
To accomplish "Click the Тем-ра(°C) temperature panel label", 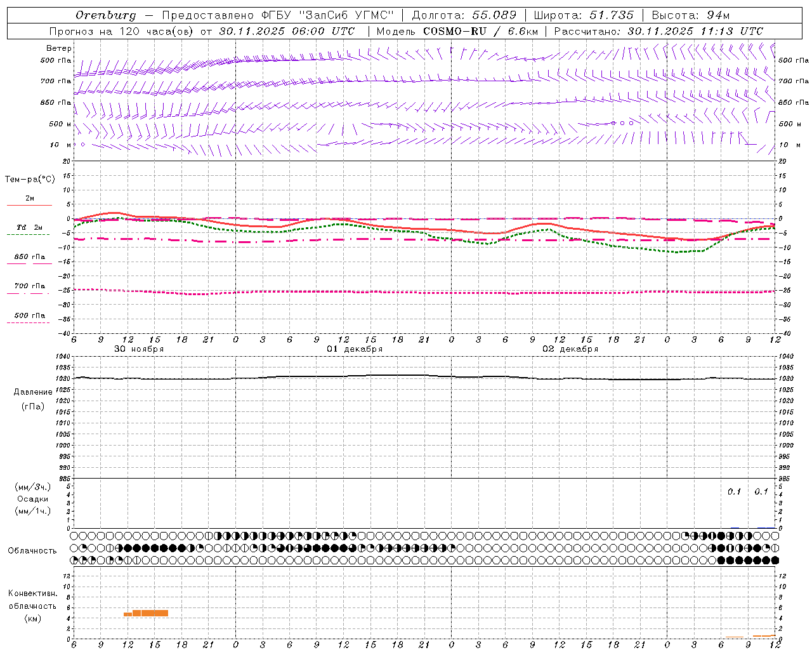I will (x=30, y=180).
